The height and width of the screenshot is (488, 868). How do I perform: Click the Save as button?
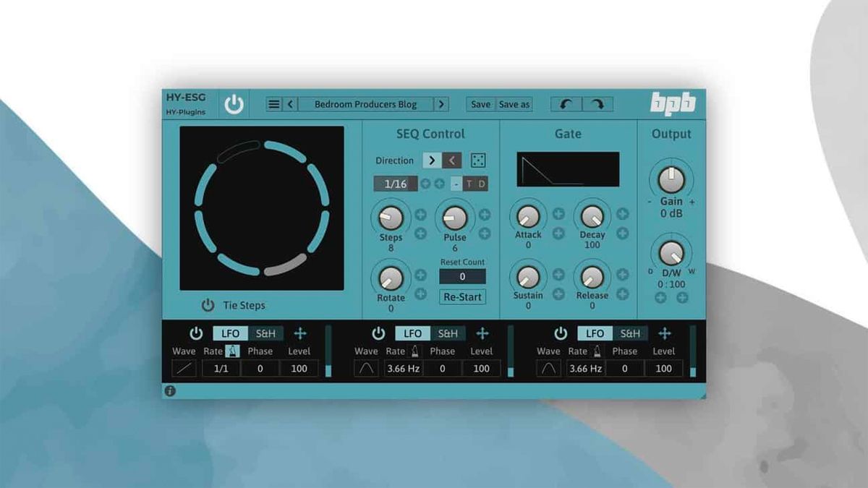(x=516, y=103)
